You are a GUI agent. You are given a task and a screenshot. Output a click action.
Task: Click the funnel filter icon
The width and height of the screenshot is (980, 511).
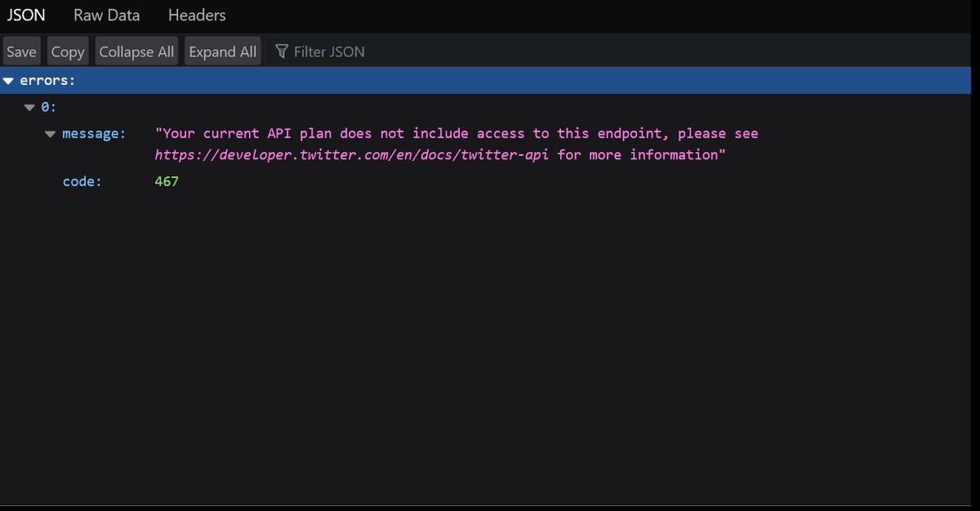[x=282, y=51]
